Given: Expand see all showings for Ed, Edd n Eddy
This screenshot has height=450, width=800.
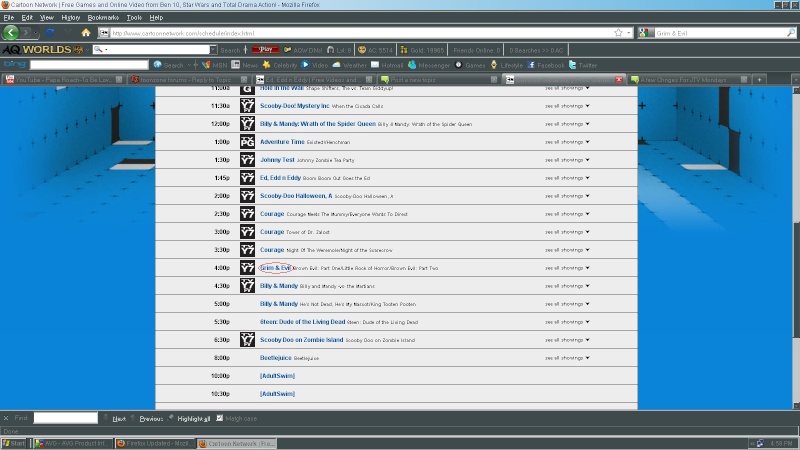Looking at the screenshot, I should point(567,178).
